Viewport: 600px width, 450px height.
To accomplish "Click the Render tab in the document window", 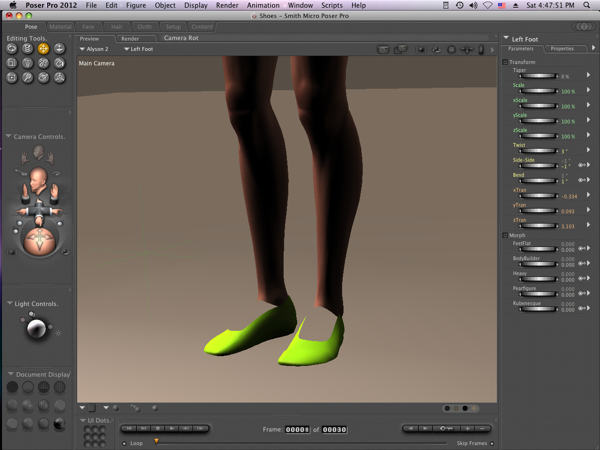I will point(130,38).
